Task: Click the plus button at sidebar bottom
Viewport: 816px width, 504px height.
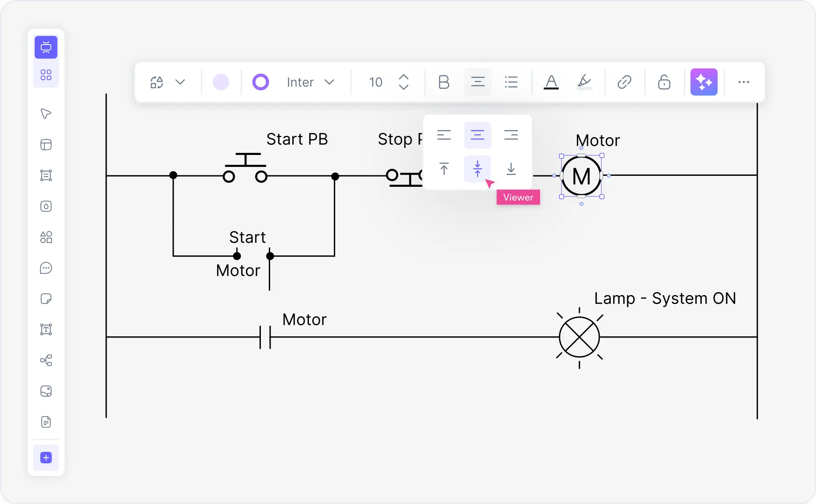Action: pos(46,458)
